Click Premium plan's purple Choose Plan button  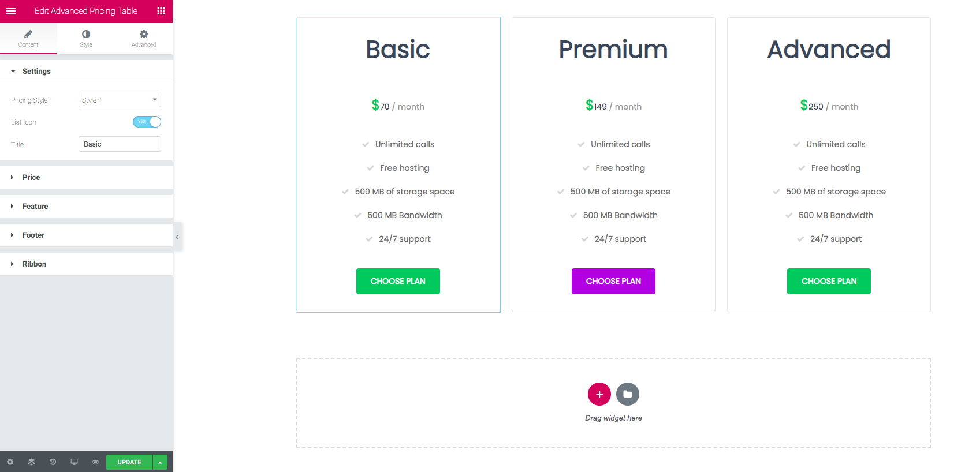(x=613, y=282)
